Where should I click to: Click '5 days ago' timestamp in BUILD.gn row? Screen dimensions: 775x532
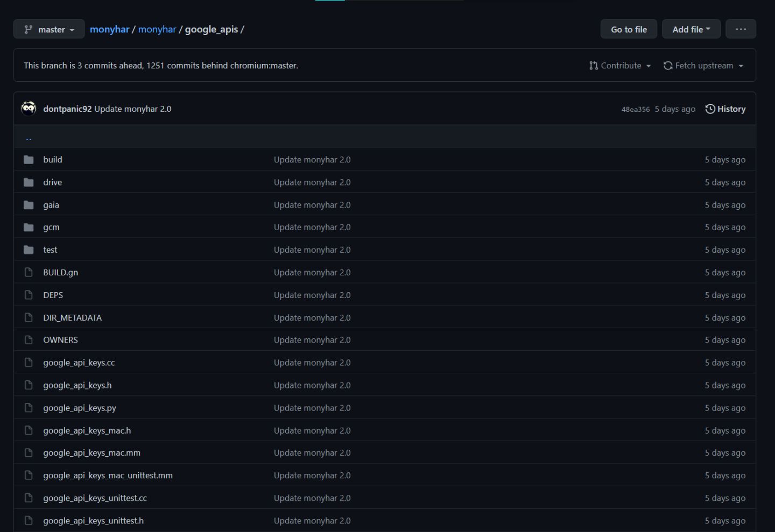(725, 272)
